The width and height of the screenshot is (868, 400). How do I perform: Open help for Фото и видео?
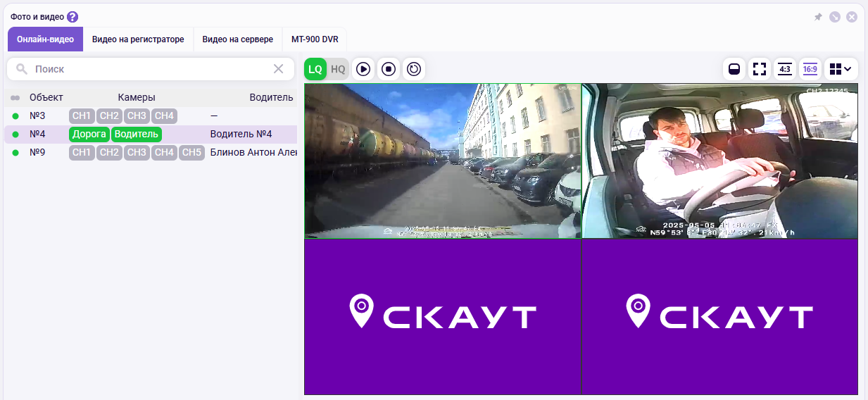[73, 17]
